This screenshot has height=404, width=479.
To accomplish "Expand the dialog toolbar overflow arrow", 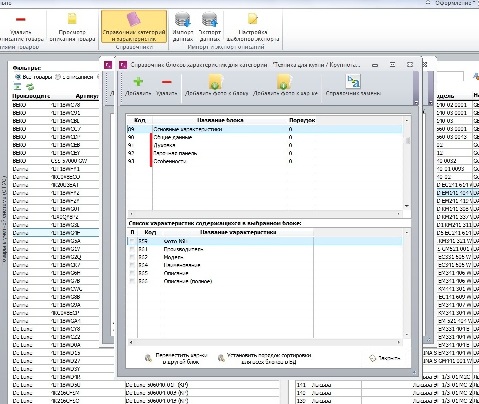I will [x=416, y=103].
